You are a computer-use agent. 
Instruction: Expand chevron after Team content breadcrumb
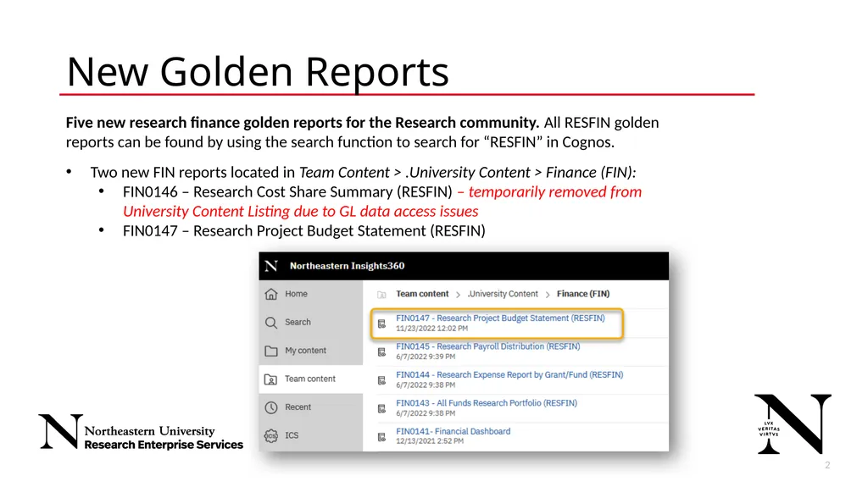click(458, 295)
